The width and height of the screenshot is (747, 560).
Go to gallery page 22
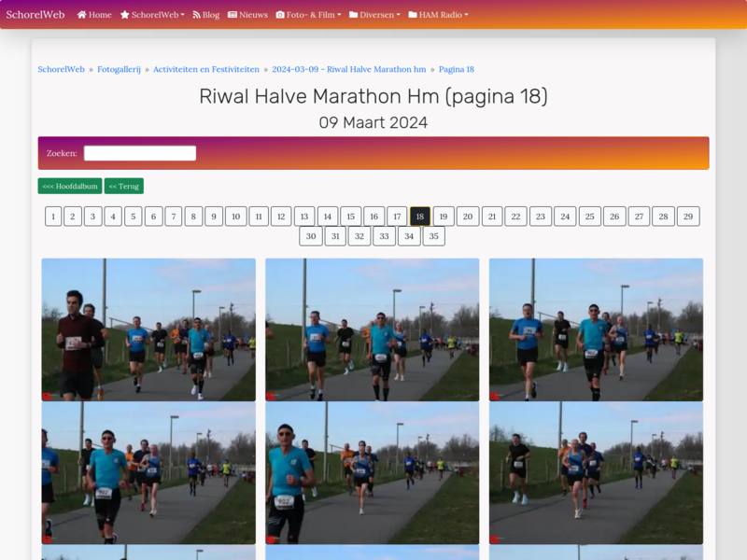click(x=516, y=217)
